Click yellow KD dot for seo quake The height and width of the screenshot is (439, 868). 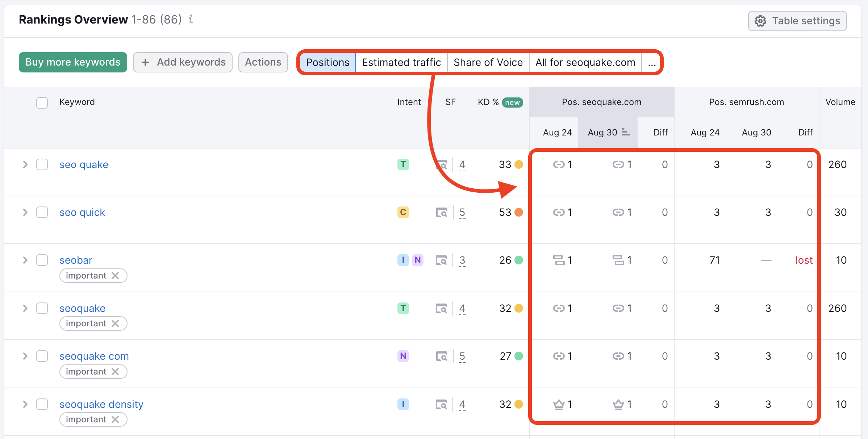pyautogui.click(x=519, y=164)
